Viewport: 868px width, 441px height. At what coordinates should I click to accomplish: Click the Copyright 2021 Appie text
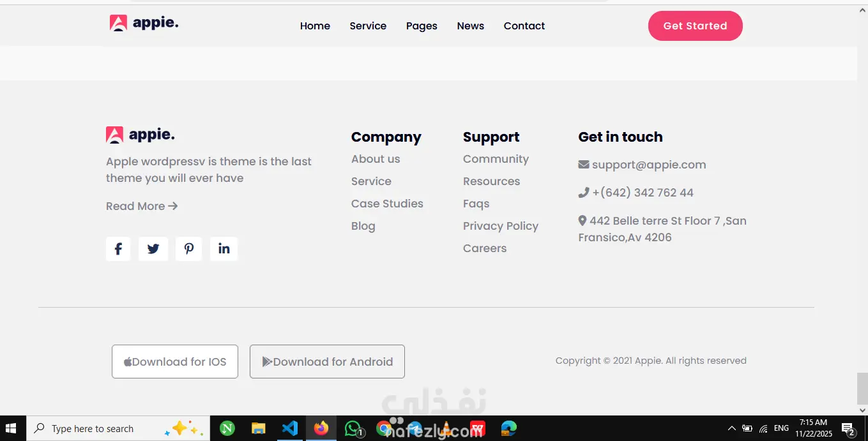tap(651, 361)
